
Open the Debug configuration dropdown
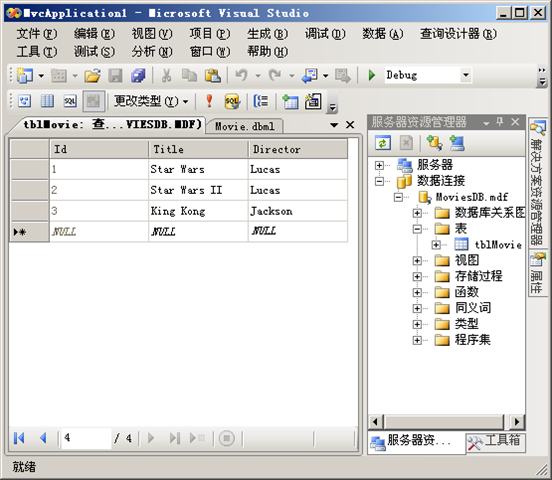tap(466, 75)
